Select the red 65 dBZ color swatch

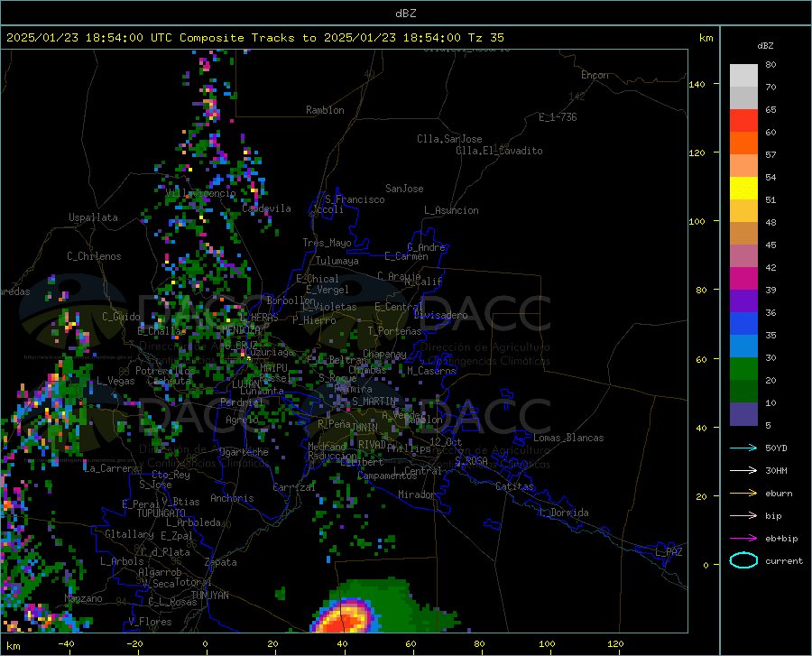point(743,121)
